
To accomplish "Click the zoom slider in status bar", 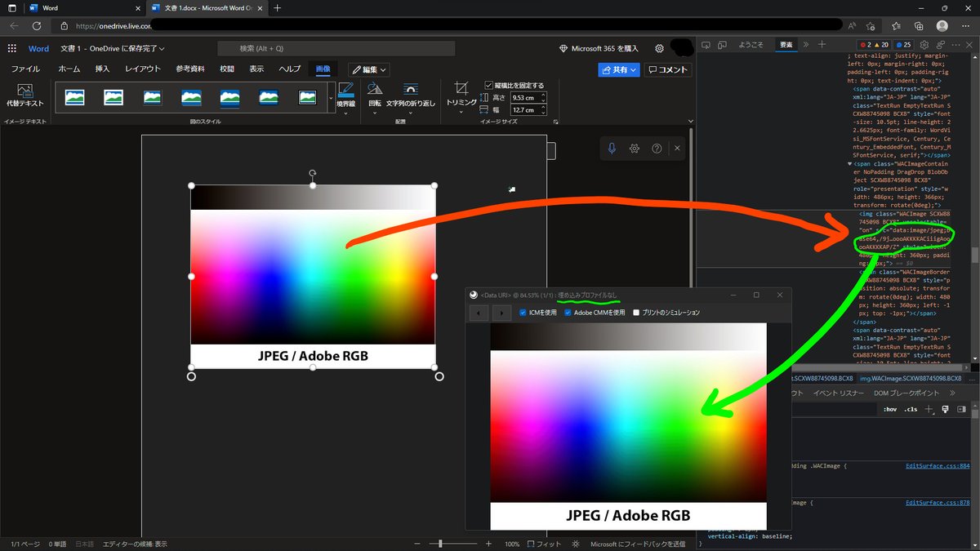I will coord(452,544).
